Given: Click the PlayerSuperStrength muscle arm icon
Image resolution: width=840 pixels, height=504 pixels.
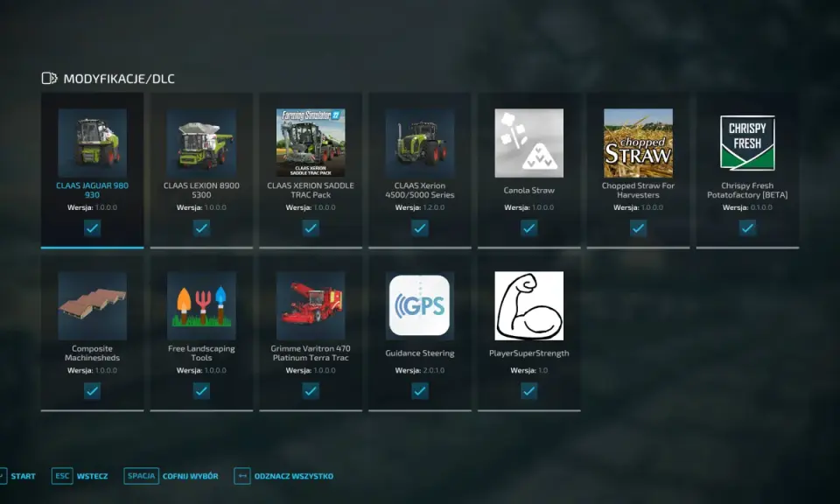Looking at the screenshot, I should click(529, 306).
